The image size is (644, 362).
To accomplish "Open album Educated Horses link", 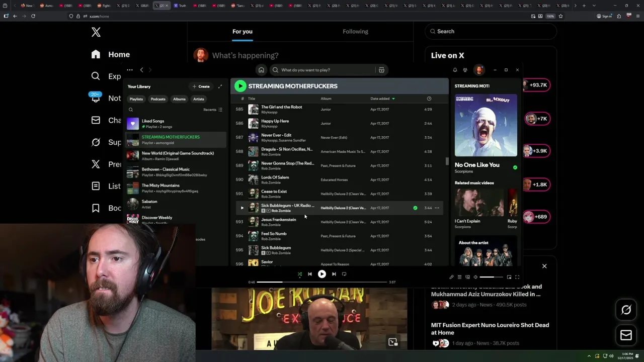I will coord(334,179).
